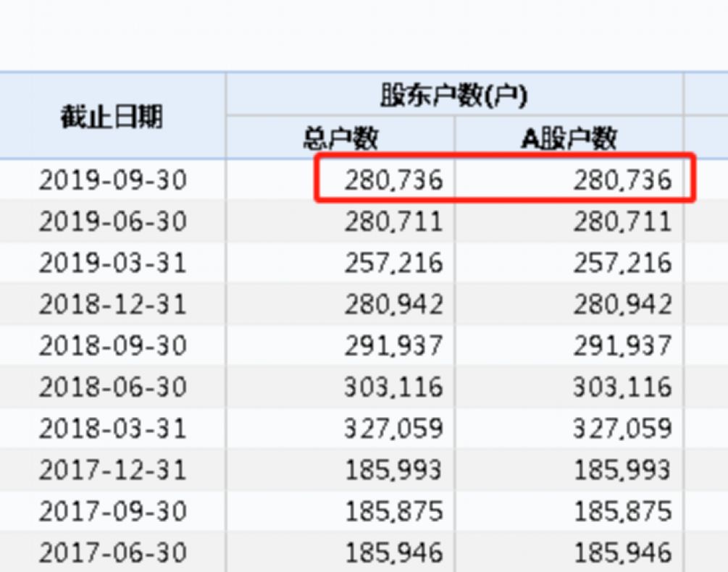The height and width of the screenshot is (572, 728).
Task: Click 总户数 value 291,937
Action: point(393,345)
